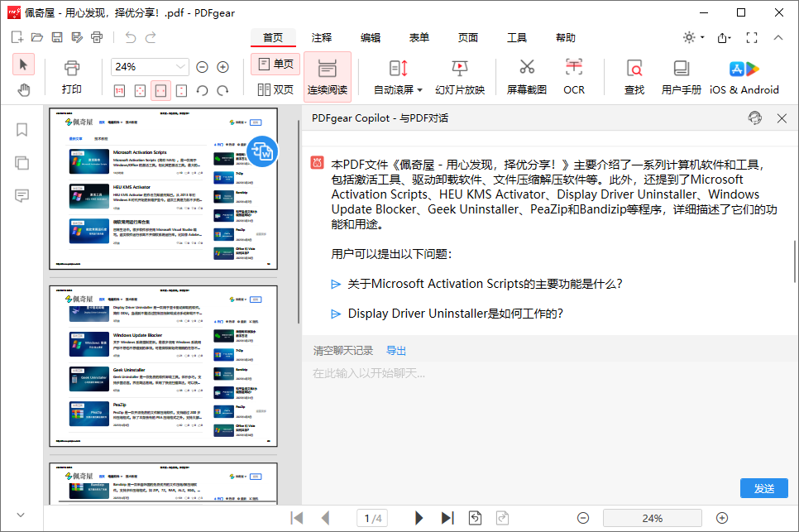The width and height of the screenshot is (799, 532).
Task: Create a new PDF file icon
Action: (x=17, y=37)
